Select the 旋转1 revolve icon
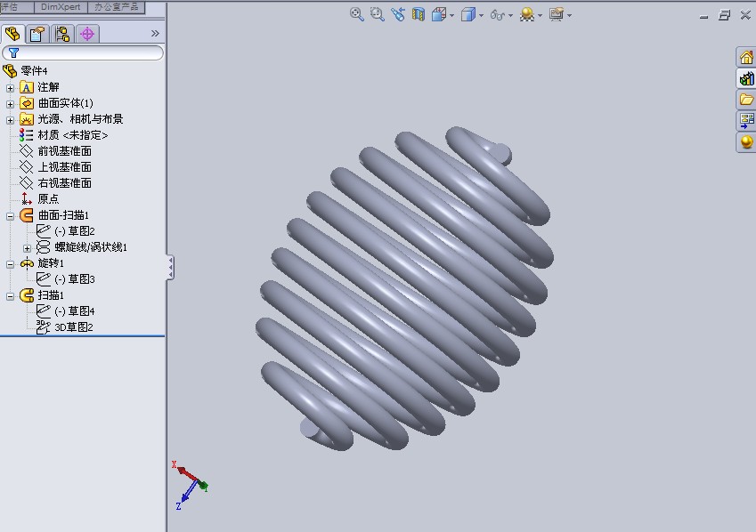 [x=27, y=263]
